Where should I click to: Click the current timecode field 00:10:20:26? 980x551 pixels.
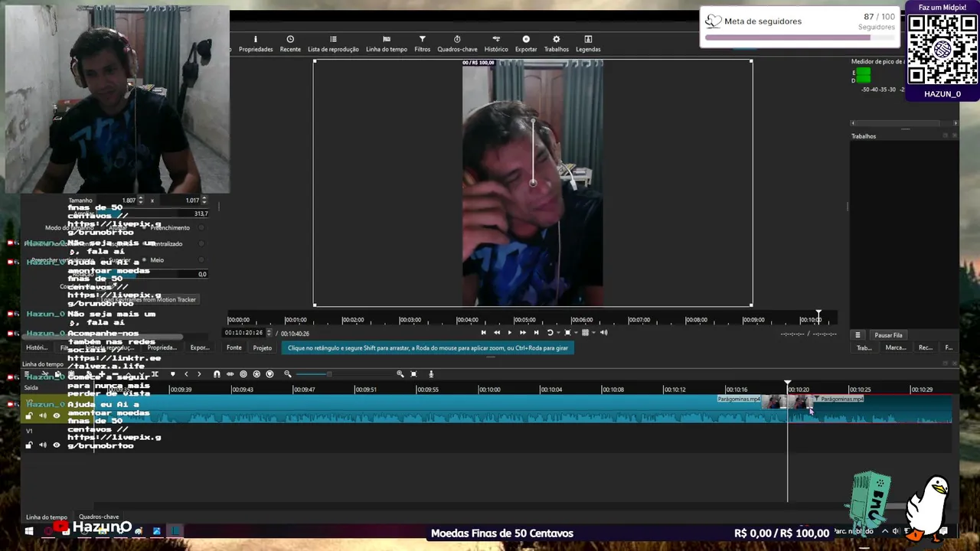coord(243,333)
